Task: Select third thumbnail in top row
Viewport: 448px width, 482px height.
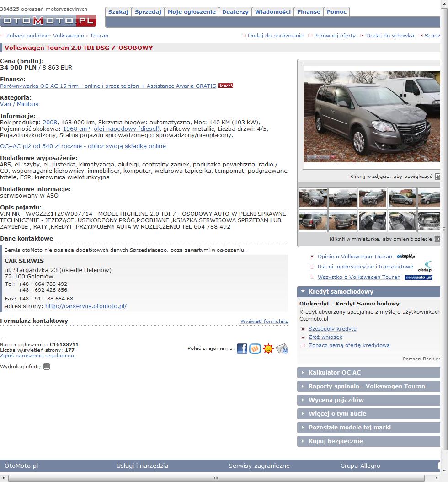Action: coord(373,198)
